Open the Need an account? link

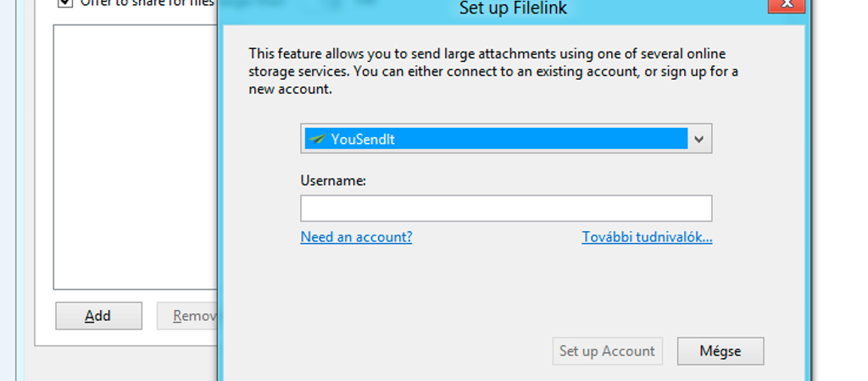point(356,237)
